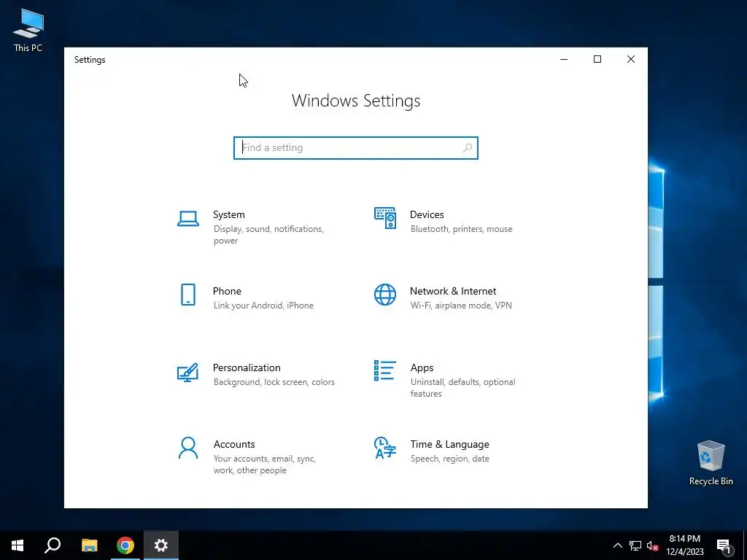Viewport: 747px width, 560px height.
Task: Click 'Uninstall, defaults, optional features' text
Action: pos(462,388)
